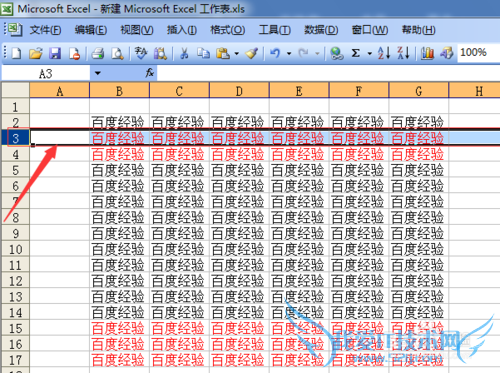Open the 工具(T) menu

tap(275, 30)
